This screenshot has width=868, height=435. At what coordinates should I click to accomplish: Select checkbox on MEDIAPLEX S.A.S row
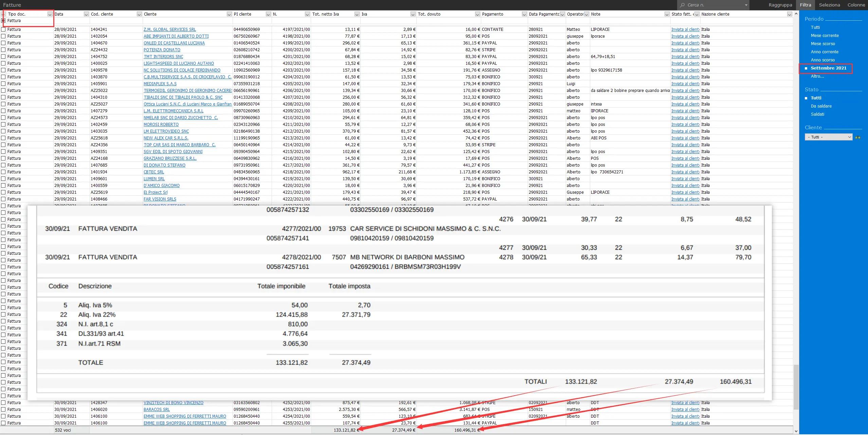[x=3, y=84]
